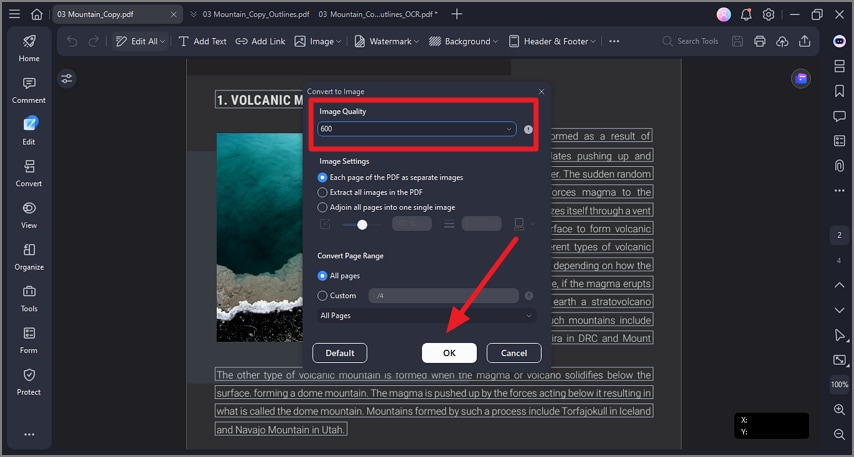The width and height of the screenshot is (854, 457).
Task: Open the attachments paperclip icon
Action: click(x=839, y=166)
